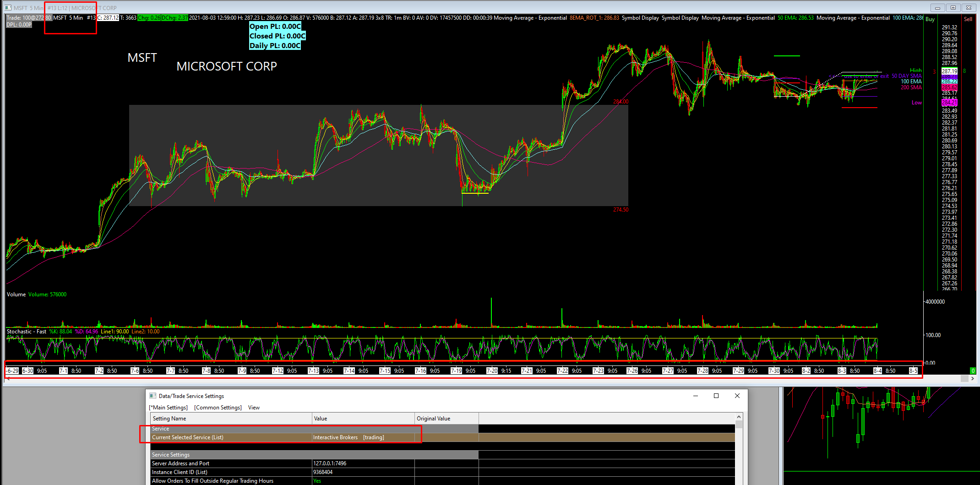Open the Instance Client ID 9368404 list
This screenshot has width=980, height=485.
pyautogui.click(x=364, y=472)
